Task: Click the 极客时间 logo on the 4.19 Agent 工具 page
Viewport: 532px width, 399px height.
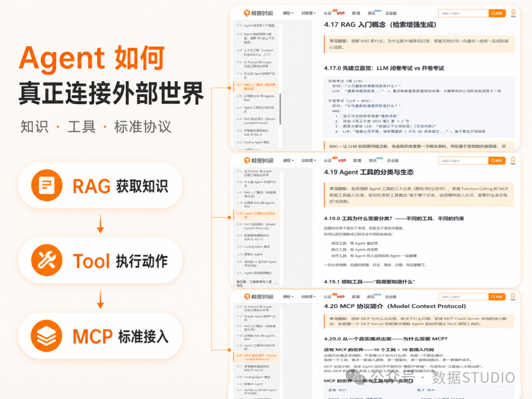Action: pos(258,161)
